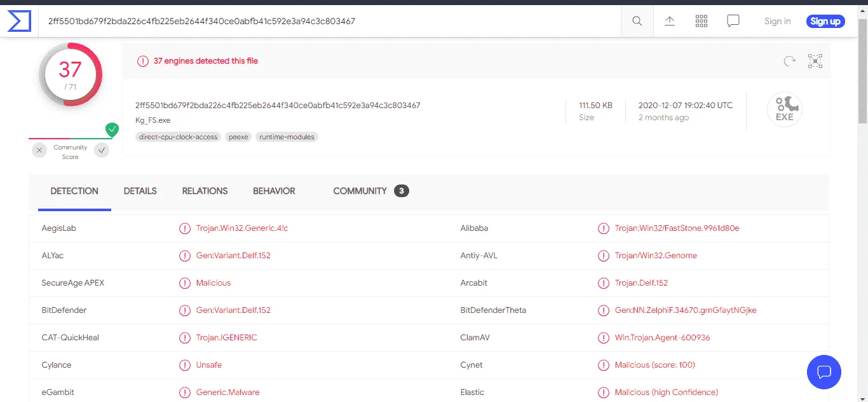The height and width of the screenshot is (402, 868).
Task: Vote negative with community score X
Action: tap(39, 151)
